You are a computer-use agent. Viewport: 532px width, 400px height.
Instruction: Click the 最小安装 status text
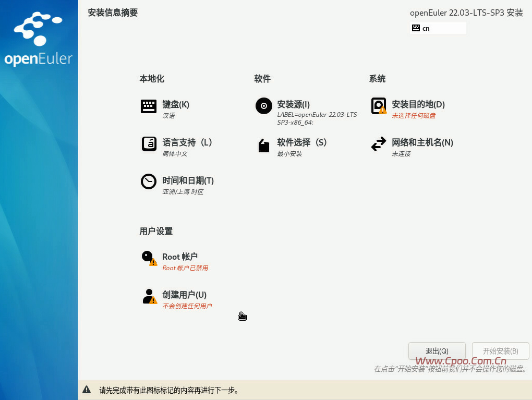click(x=289, y=154)
